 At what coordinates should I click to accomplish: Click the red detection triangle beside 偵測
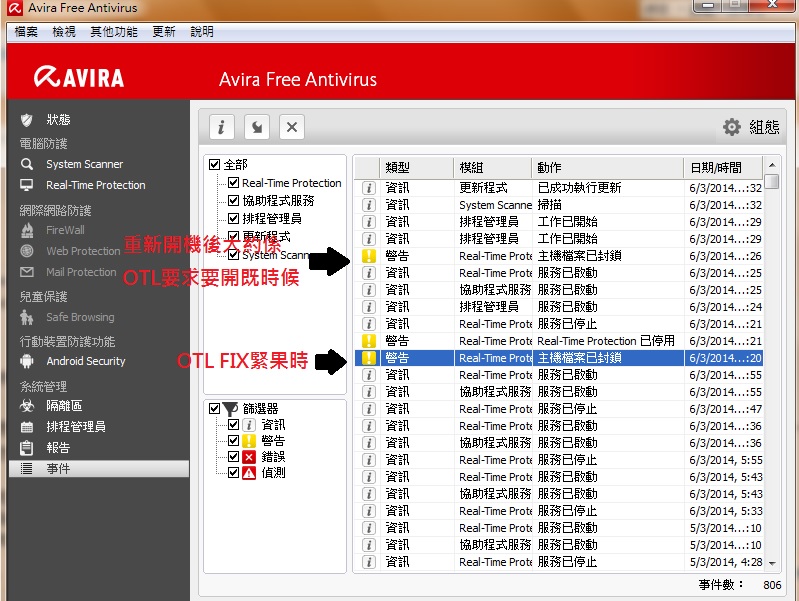coord(249,473)
